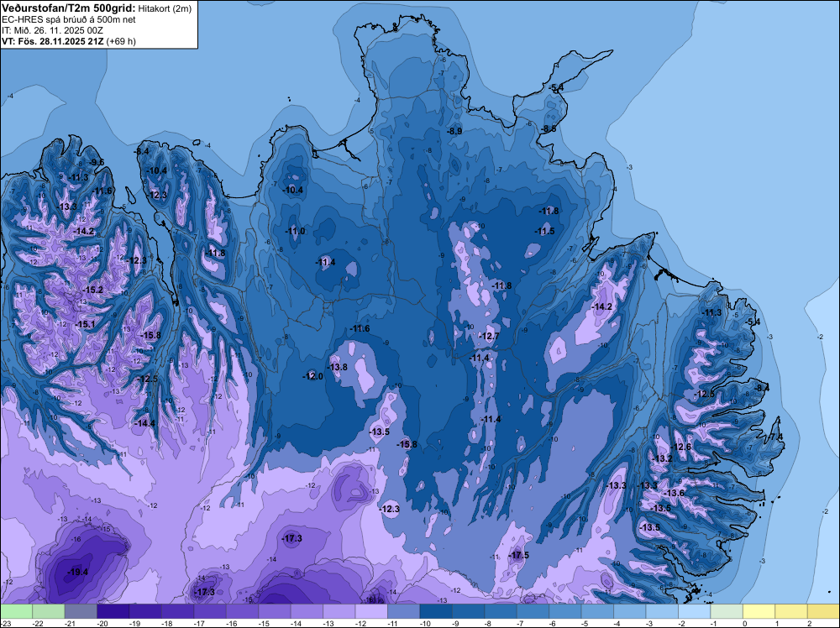Select the -15.1 temperature value
Viewport: 840px width, 628px height.
click(85, 324)
